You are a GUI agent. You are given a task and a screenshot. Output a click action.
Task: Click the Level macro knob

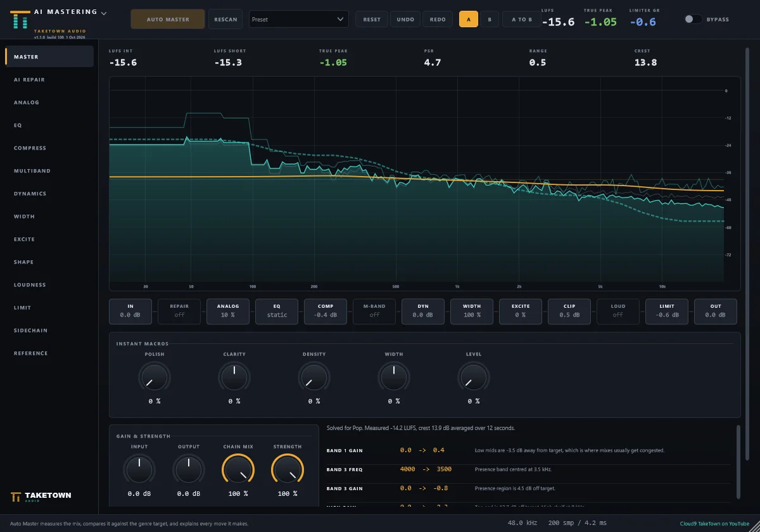[x=474, y=378]
